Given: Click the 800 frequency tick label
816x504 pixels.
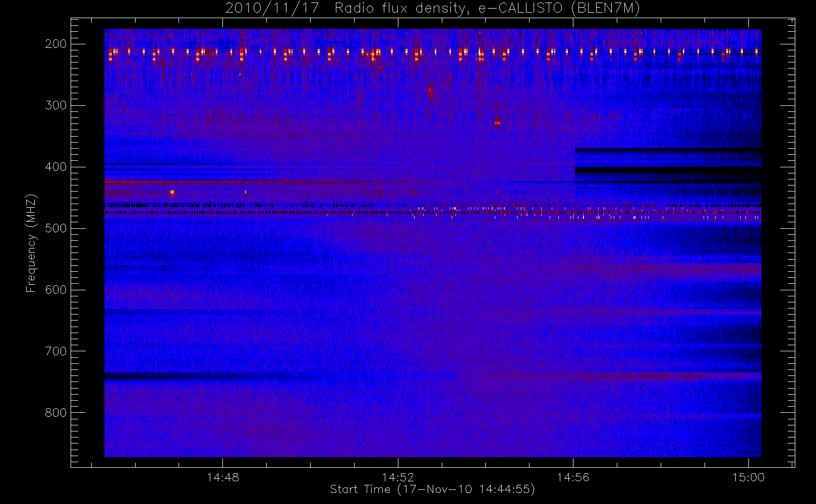Looking at the screenshot, I should [x=56, y=413].
